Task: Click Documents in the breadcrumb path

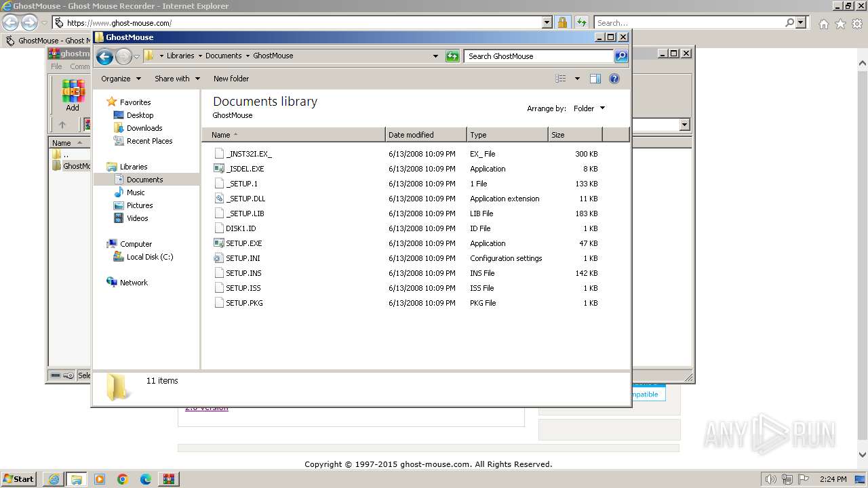Action: coord(224,56)
